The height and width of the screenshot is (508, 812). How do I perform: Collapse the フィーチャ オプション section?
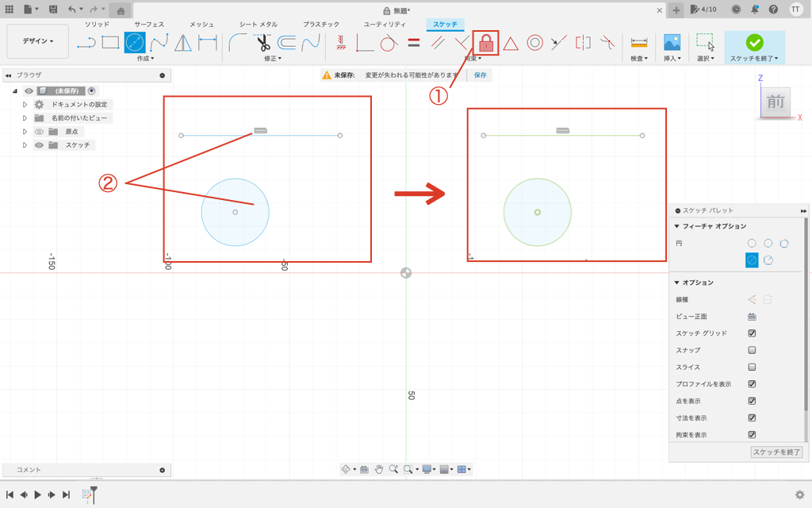click(x=677, y=226)
